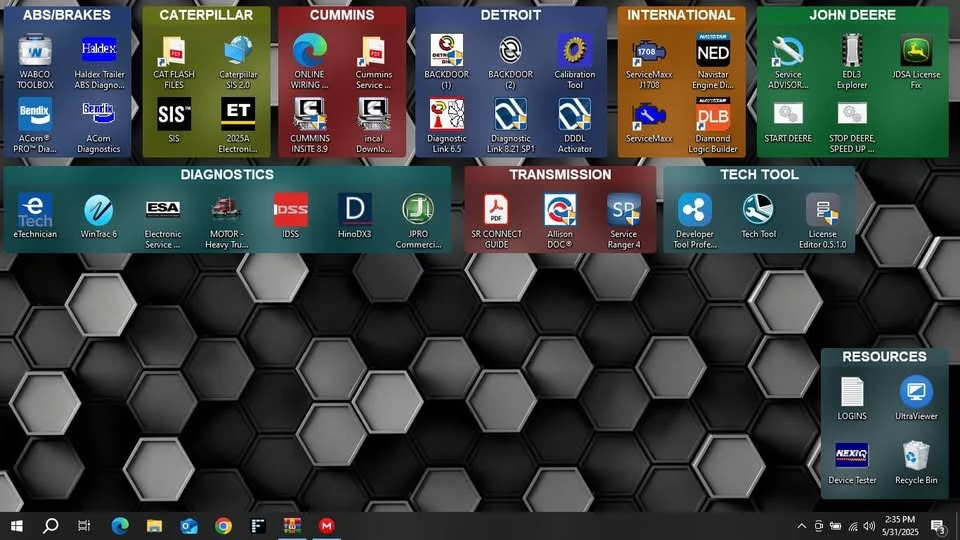Open ONLINE WIRING Edge shortcut
The image size is (960, 540).
coord(310,62)
